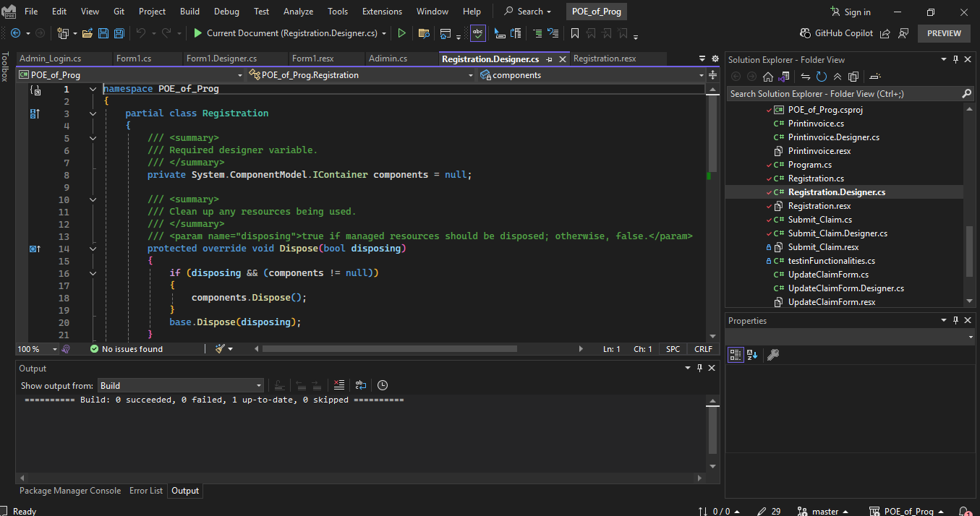This screenshot has height=516, width=980.
Task: Click the Comment Out Selected Lines icon
Action: pos(537,33)
